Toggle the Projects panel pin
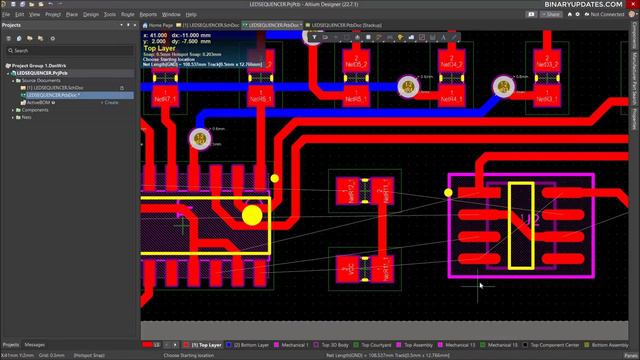Image resolution: width=640 pixels, height=360 pixels. 128,25
